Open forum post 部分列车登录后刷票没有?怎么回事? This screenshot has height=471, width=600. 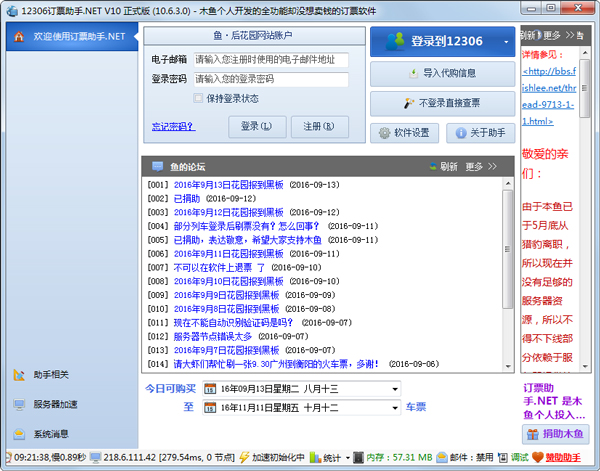click(246, 226)
